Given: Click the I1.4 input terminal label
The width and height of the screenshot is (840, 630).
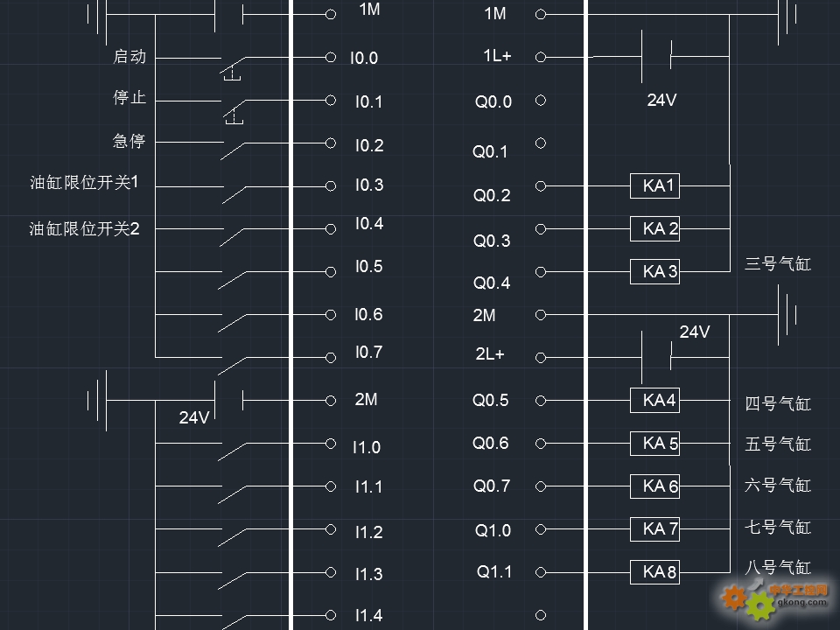Looking at the screenshot, I should 369,615.
